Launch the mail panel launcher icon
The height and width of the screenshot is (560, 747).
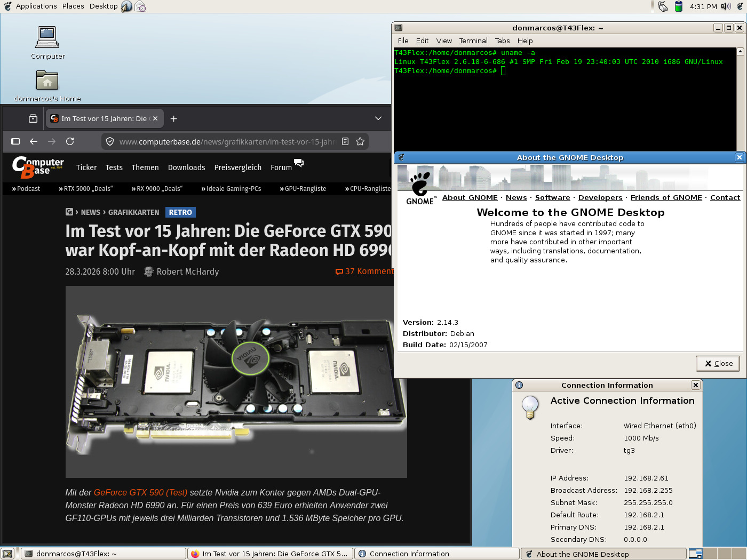pyautogui.click(x=140, y=6)
